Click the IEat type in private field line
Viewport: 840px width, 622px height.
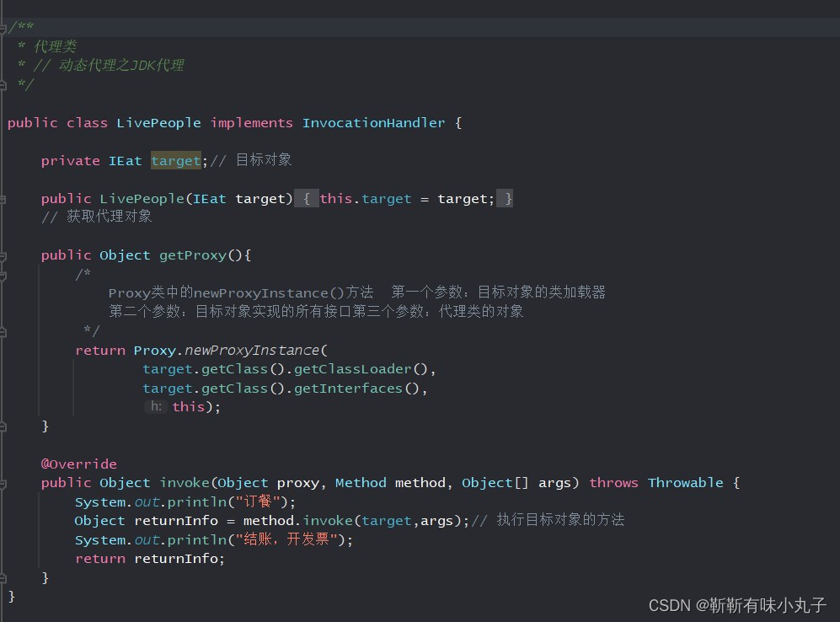point(125,161)
